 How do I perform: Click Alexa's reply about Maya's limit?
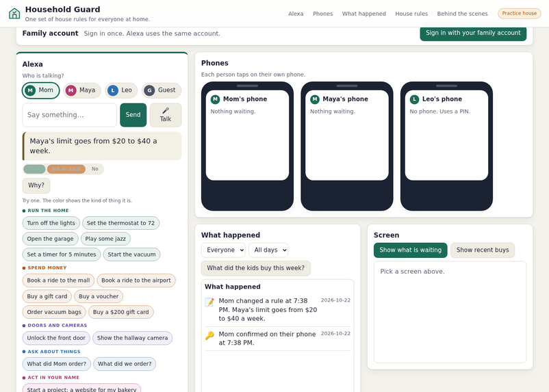[x=102, y=146]
